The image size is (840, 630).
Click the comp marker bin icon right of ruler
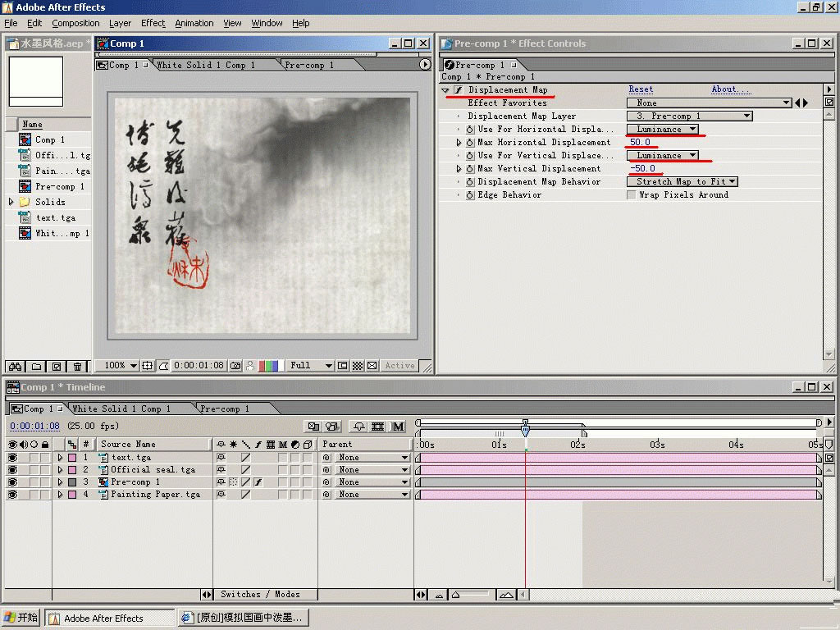click(829, 445)
